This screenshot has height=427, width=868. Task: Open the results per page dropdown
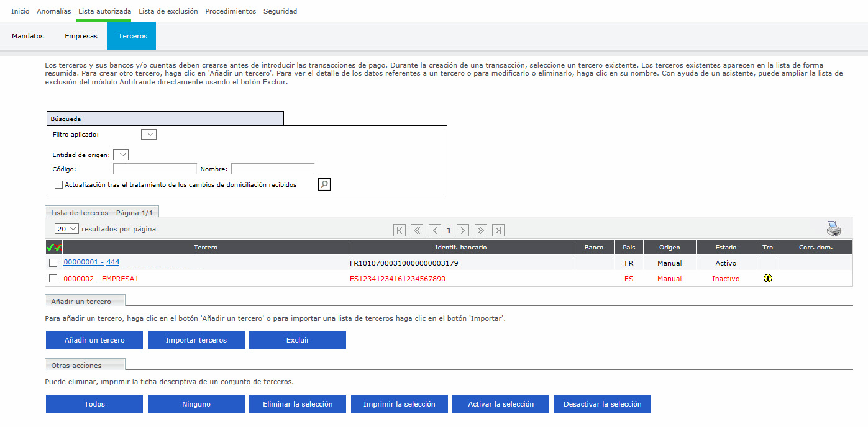tap(66, 229)
